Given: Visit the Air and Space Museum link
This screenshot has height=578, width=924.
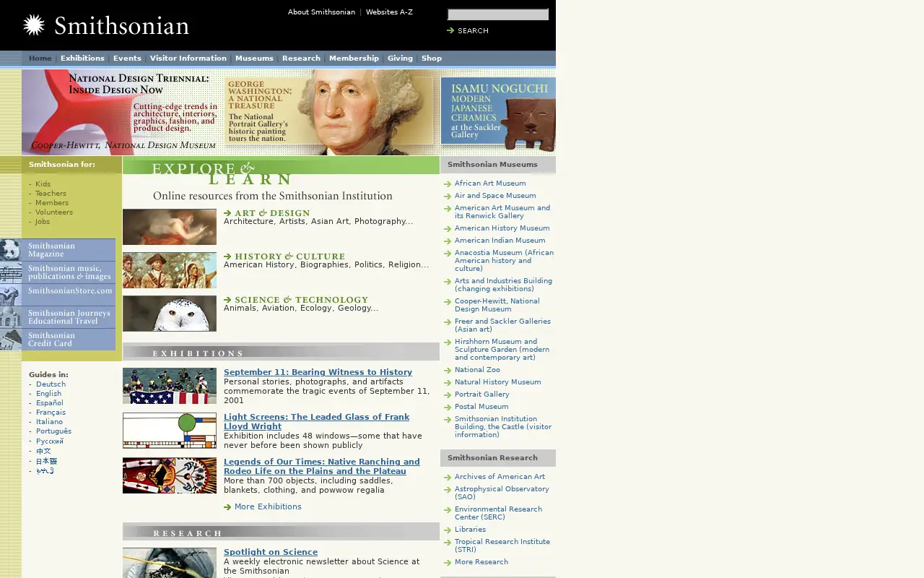Looking at the screenshot, I should coord(495,196).
